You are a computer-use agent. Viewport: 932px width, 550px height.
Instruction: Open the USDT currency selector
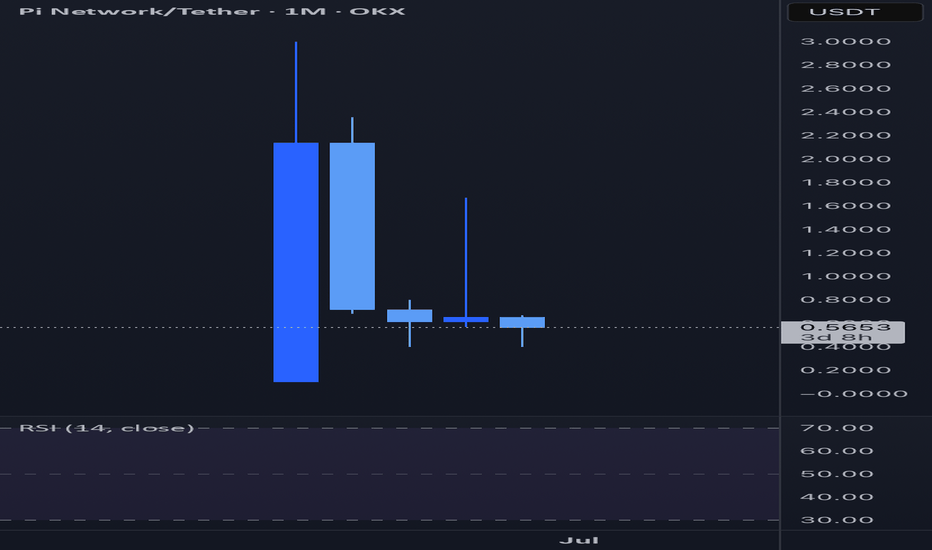click(x=855, y=12)
